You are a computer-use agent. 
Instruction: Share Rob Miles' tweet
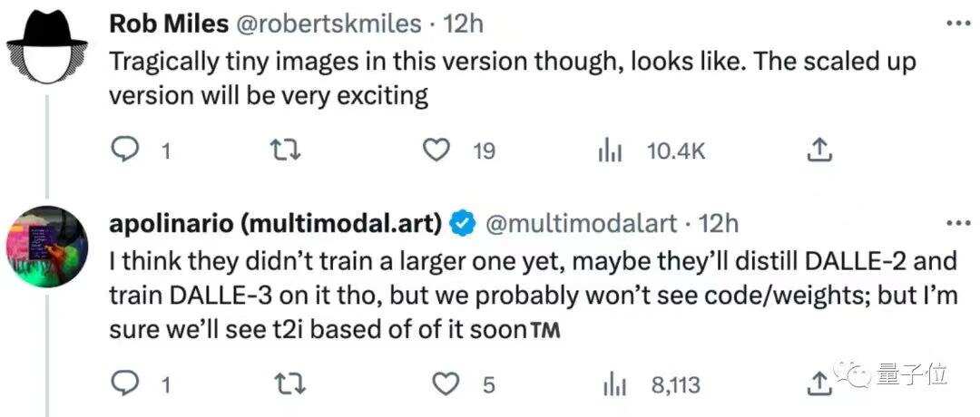[819, 151]
